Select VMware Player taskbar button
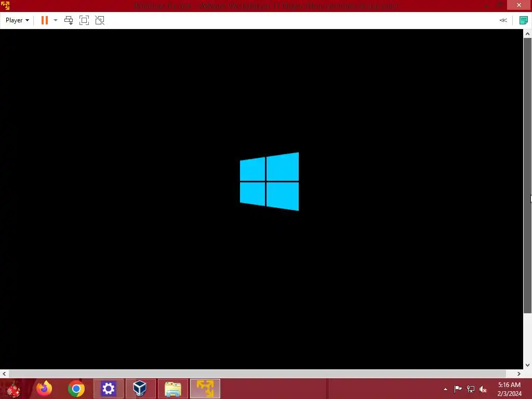 205,389
